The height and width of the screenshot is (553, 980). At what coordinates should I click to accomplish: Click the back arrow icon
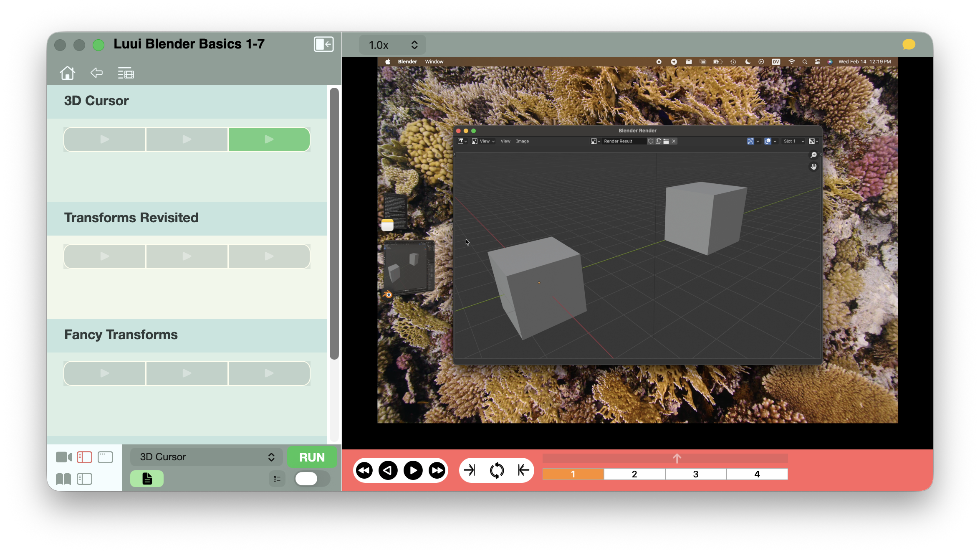[x=96, y=73]
